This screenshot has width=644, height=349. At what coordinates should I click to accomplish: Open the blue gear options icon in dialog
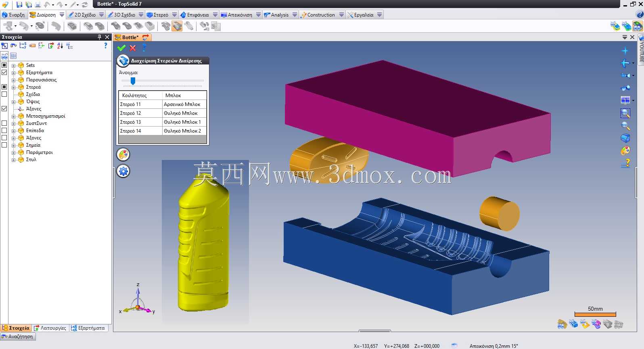(123, 171)
